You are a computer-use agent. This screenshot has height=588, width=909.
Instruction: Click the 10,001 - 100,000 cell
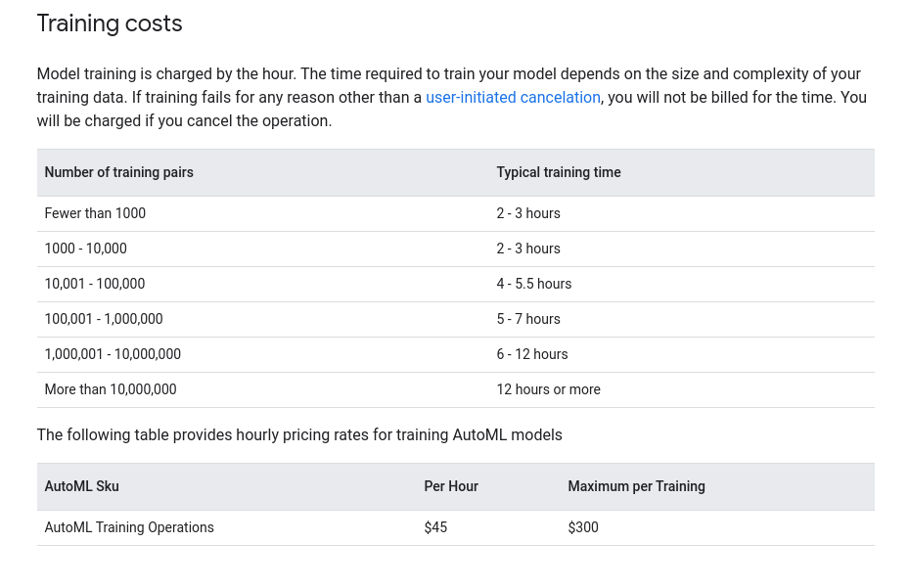pyautogui.click(x=95, y=284)
